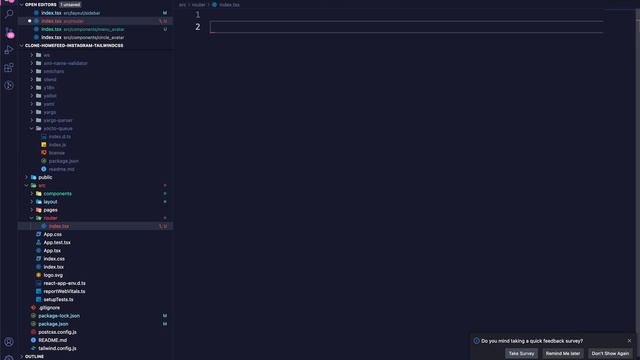Open setupTests.ts file
This screenshot has height=360, width=640.
pos(58,300)
